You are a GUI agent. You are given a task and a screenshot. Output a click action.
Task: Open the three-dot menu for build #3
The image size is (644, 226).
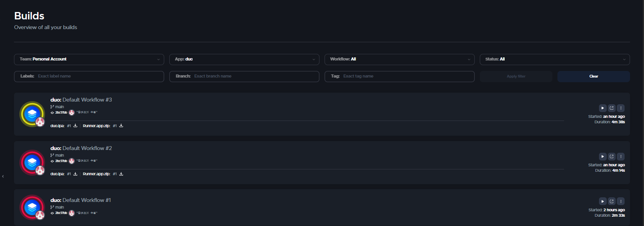coord(621,108)
